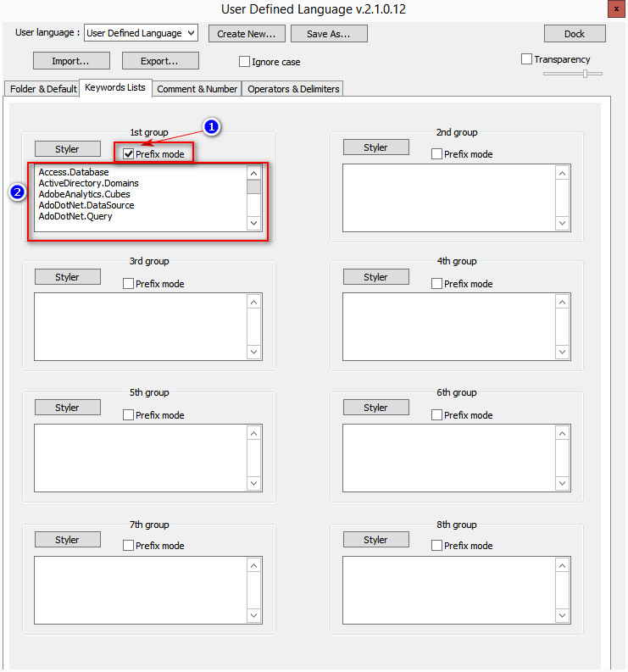Screen dimensions: 628x672
Task: Click inside the 2nd group keywords box
Action: (448, 197)
